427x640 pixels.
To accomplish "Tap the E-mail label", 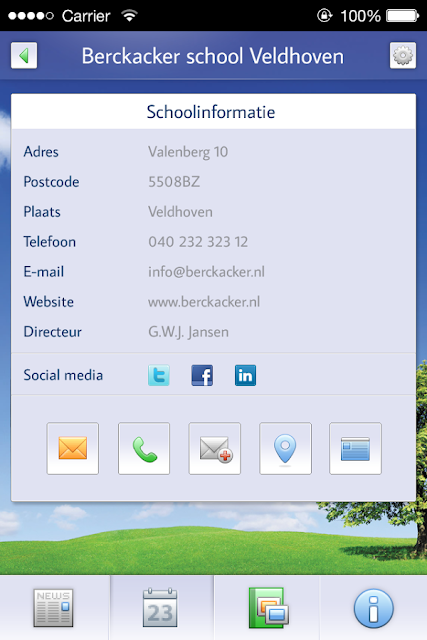I will (x=44, y=272).
